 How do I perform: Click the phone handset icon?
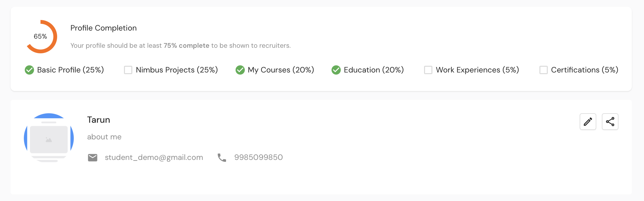(222, 157)
